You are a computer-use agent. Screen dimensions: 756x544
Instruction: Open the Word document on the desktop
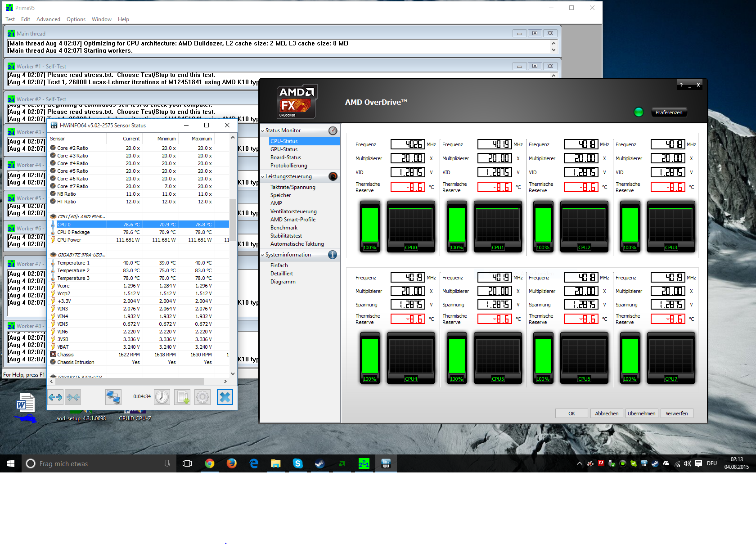point(26,403)
